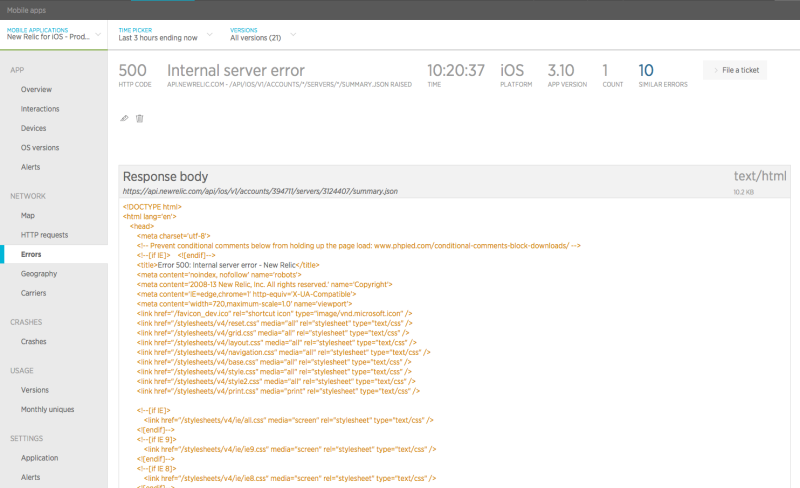The width and height of the screenshot is (800, 488).
Task: Expand the Time Picker dropdown
Action: click(x=165, y=34)
